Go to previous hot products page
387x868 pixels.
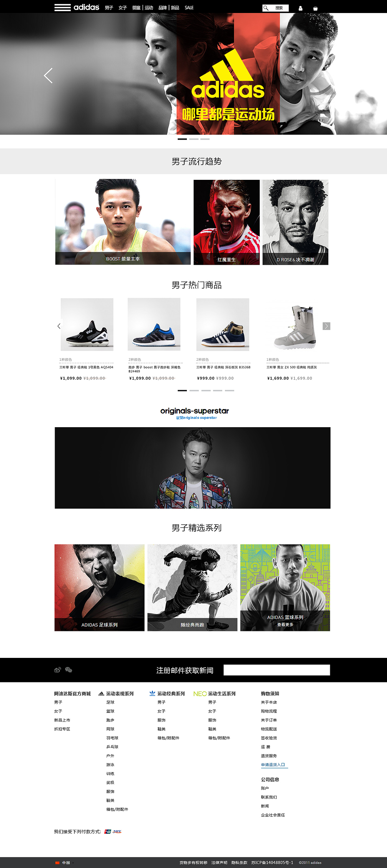59,326
